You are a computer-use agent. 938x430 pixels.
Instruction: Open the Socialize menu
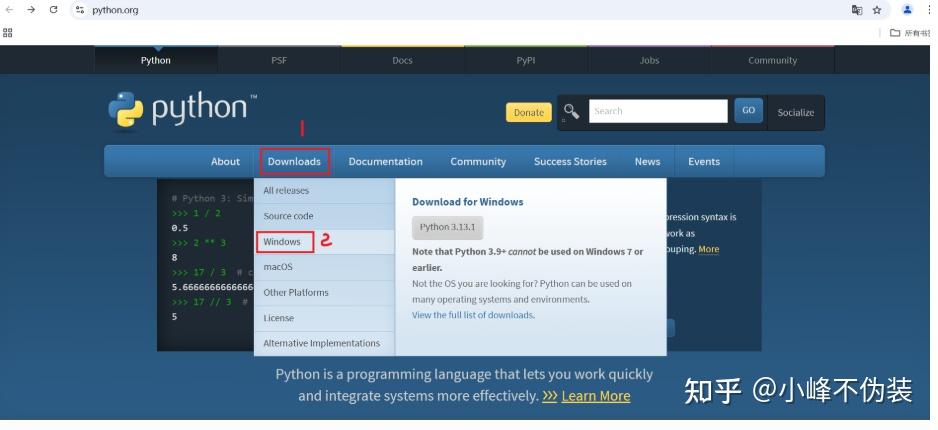(796, 112)
